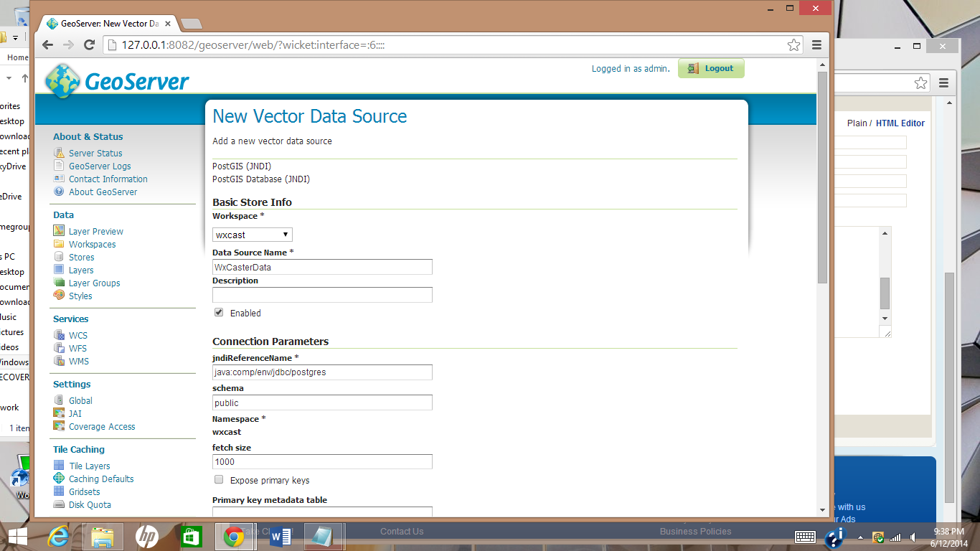Click the Coverage Access icon

(x=59, y=426)
